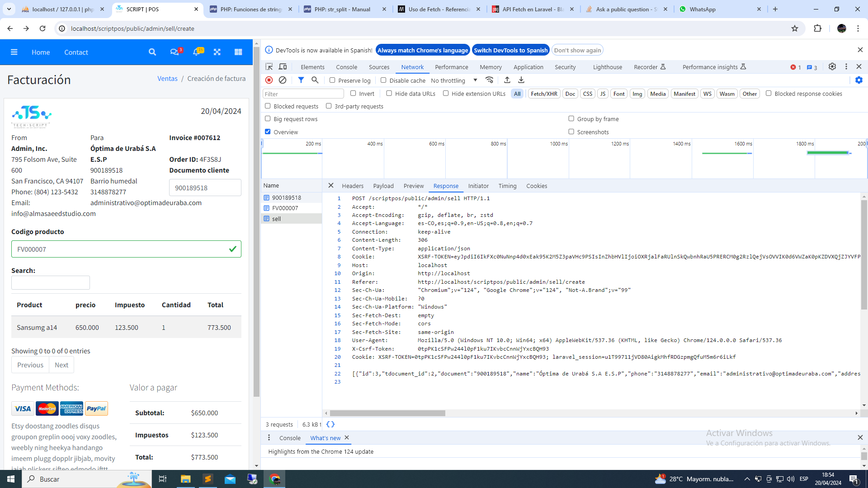Toggle Invert filter checkbox

coord(353,93)
